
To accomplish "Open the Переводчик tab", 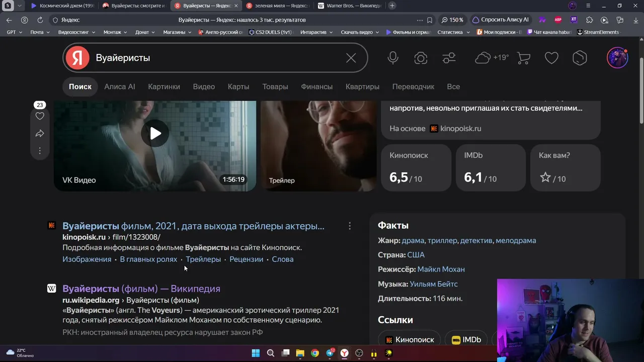I will (413, 86).
